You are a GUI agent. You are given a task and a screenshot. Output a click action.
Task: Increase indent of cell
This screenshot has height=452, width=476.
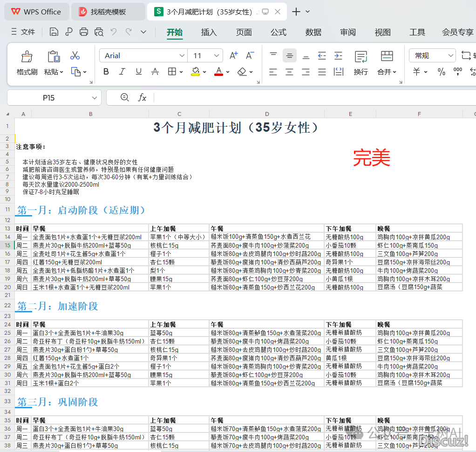click(338, 55)
